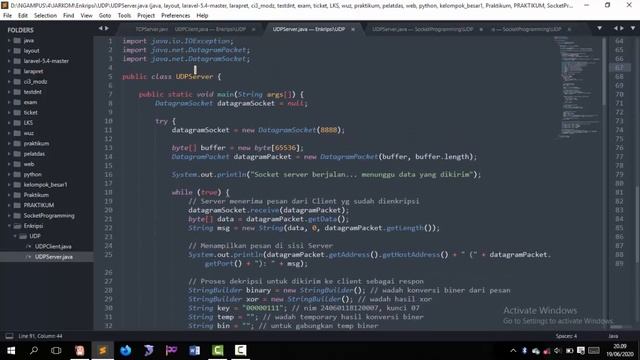Expand the laravel-5.4-master folder arrow
The image size is (640, 360).
pos(9,61)
